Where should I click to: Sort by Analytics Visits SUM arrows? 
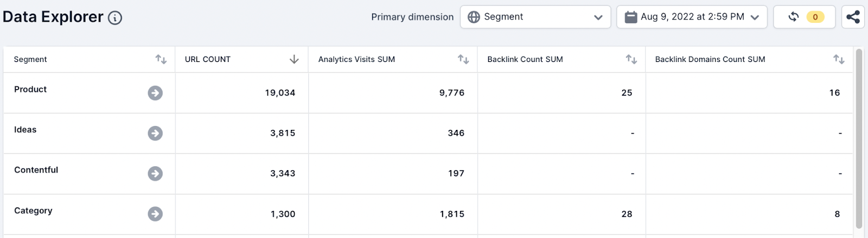click(x=463, y=59)
